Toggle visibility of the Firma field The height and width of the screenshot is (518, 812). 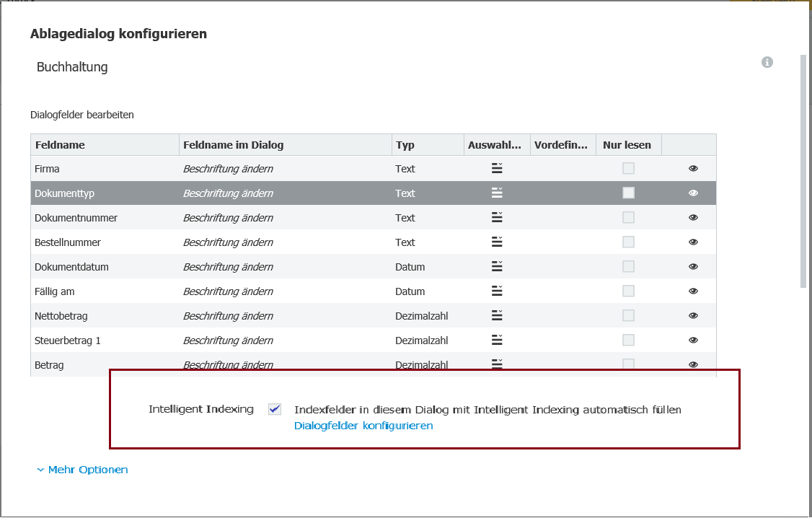coord(693,168)
